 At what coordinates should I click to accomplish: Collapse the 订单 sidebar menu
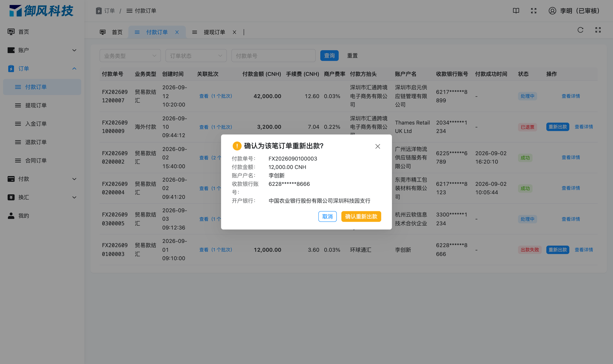coord(74,68)
